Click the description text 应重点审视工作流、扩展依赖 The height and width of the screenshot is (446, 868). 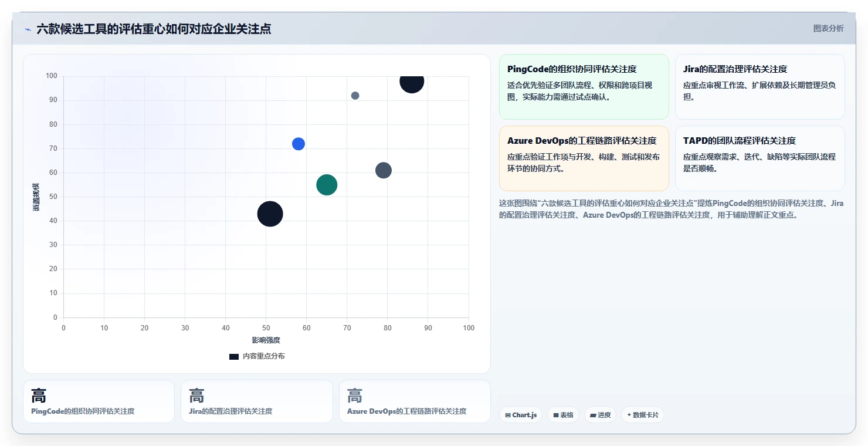pyautogui.click(x=759, y=91)
